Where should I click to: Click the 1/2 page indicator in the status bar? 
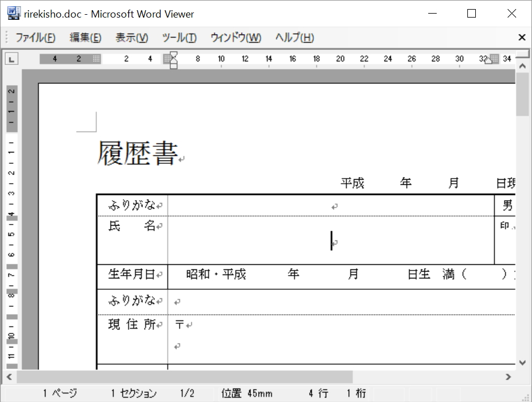pyautogui.click(x=187, y=392)
